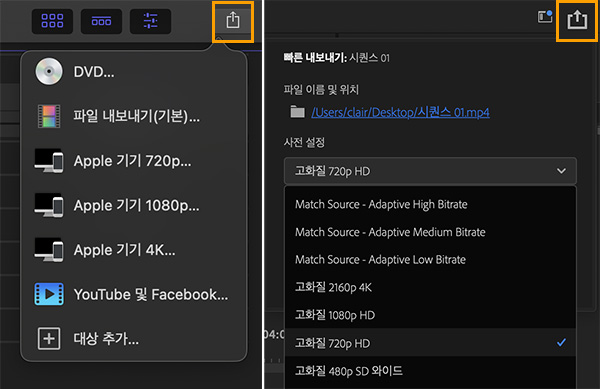This screenshot has width=600, height=389.
Task: Pick the 고화질 2160p 4K preset
Action: [x=430, y=287]
